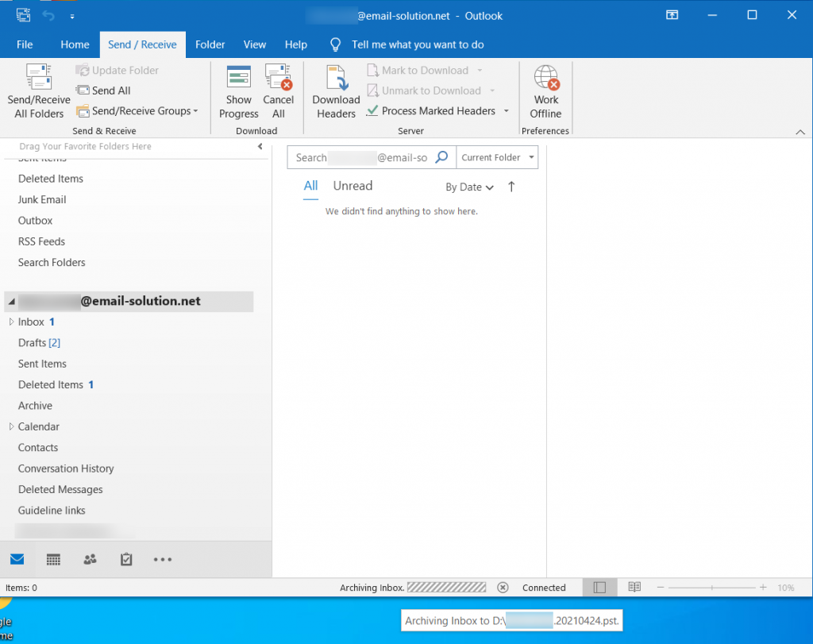This screenshot has width=813, height=644.
Task: Open the Current Folder scope dropdown
Action: [x=497, y=158]
